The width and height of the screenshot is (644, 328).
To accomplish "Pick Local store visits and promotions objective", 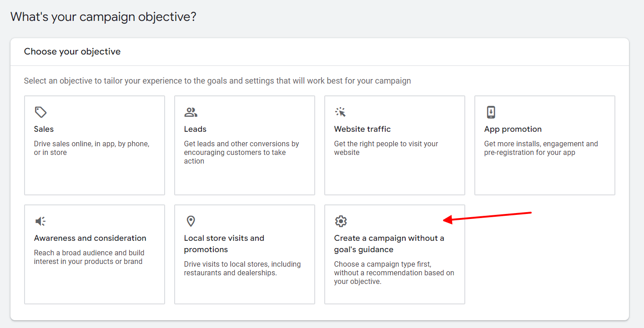I will (x=244, y=254).
